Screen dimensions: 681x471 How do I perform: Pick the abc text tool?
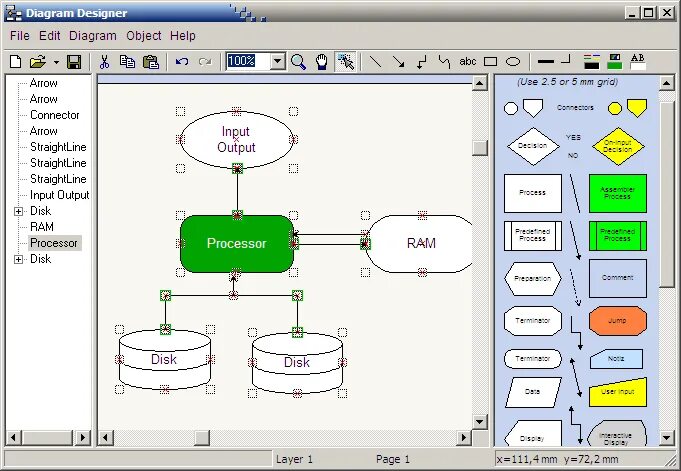point(468,62)
